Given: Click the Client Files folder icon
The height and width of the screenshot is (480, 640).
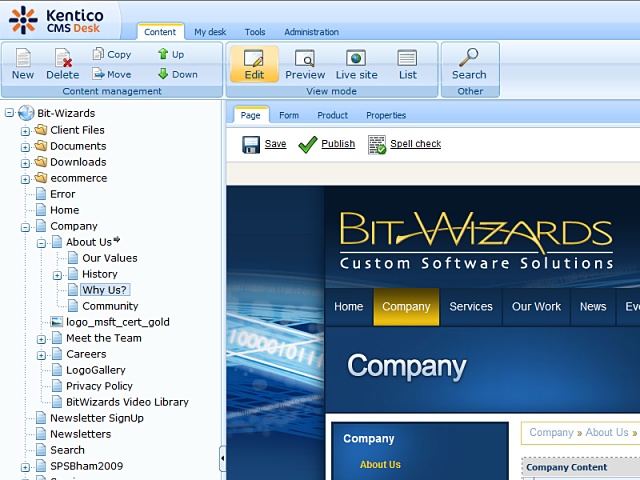Looking at the screenshot, I should (41, 130).
